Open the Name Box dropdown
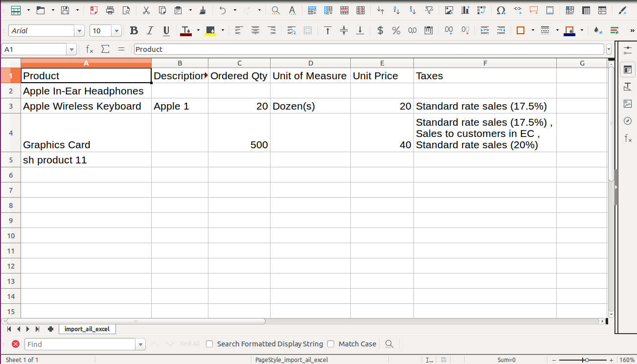The height and width of the screenshot is (364, 637). (x=72, y=49)
